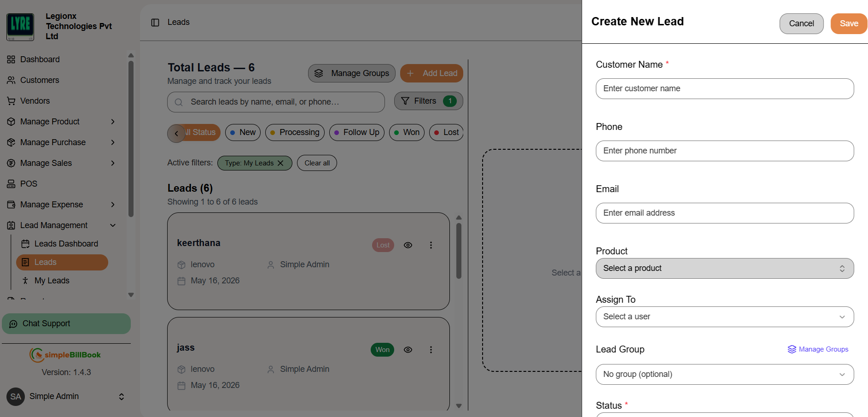The image size is (868, 417).
Task: Filter leads by Processing status
Action: [x=295, y=132]
